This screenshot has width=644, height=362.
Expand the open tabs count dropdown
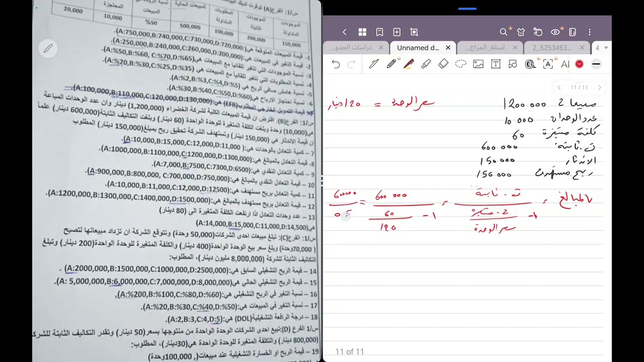601,48
